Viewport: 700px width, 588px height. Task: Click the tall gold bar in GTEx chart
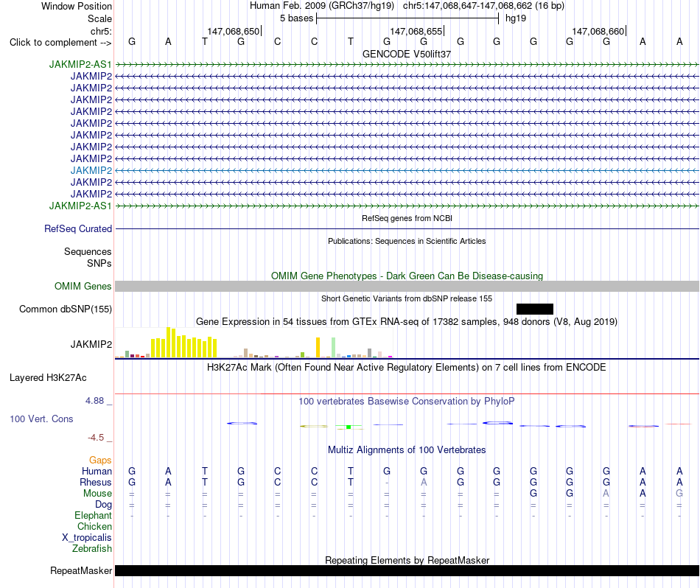tap(318, 347)
